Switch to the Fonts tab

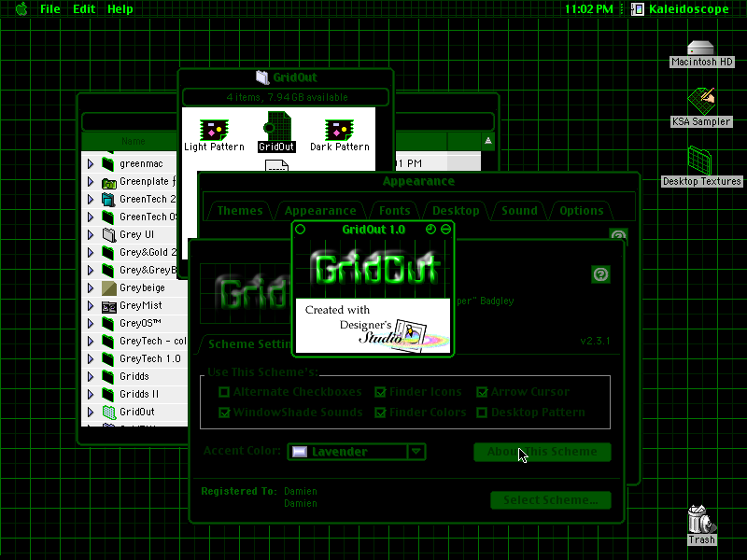[x=394, y=211]
